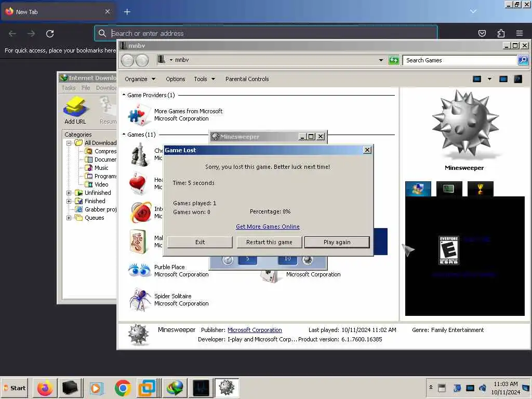Open File menu in Internet Download Manager
Viewport: 532px width, 399px height.
coord(86,88)
